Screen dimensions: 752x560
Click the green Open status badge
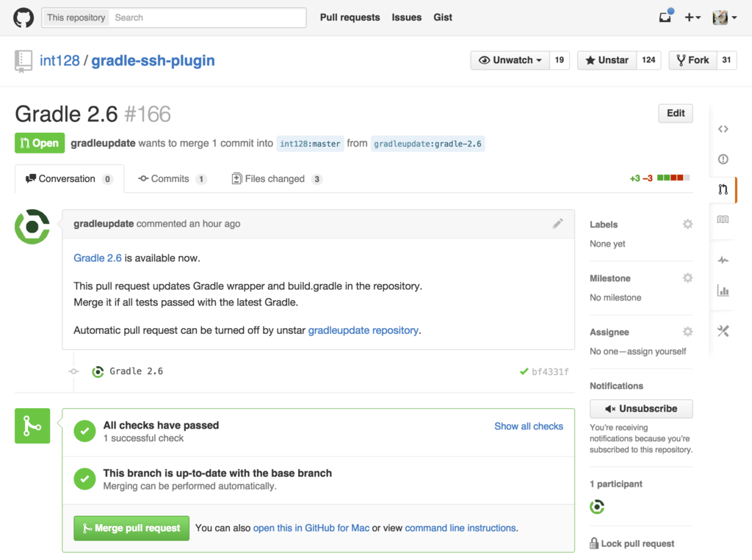tap(40, 143)
